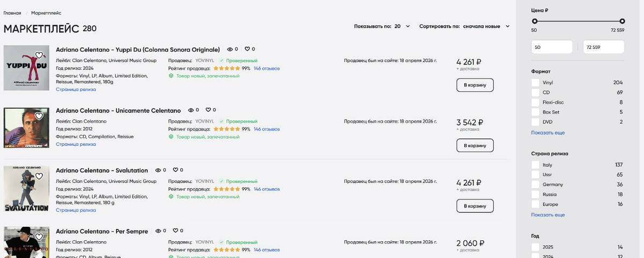Click heart icon on Yuppi Du album cover

39,55
